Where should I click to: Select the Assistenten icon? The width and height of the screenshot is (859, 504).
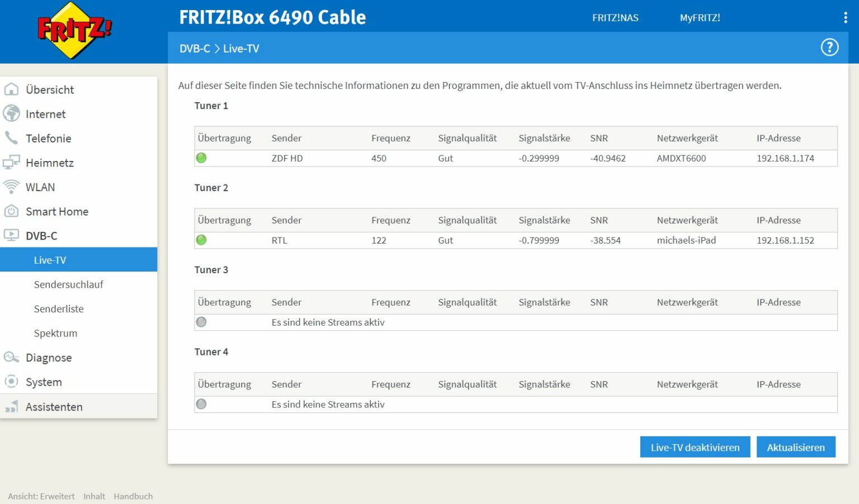[x=11, y=406]
